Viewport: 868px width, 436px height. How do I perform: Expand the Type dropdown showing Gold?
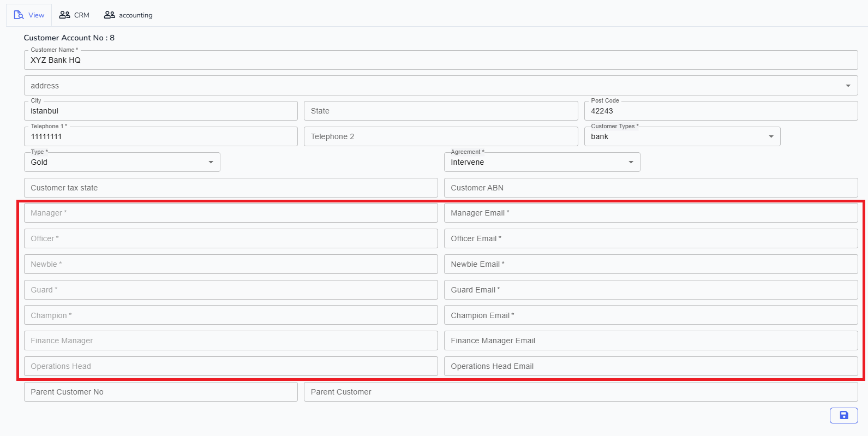point(211,162)
